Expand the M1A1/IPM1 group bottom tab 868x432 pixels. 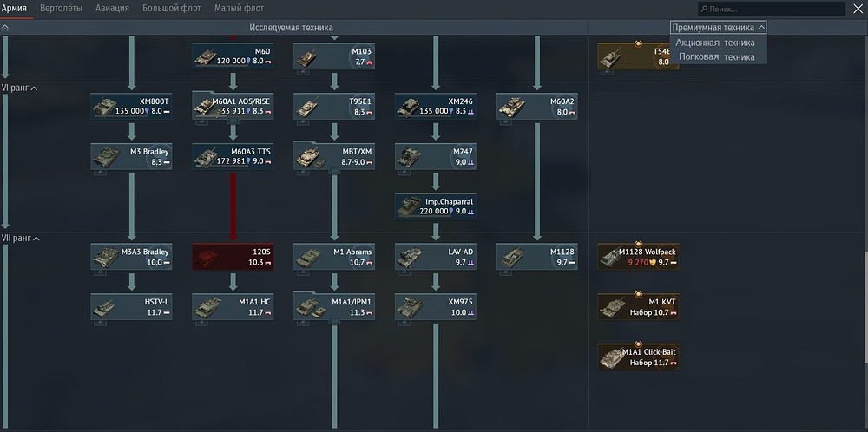334,321
